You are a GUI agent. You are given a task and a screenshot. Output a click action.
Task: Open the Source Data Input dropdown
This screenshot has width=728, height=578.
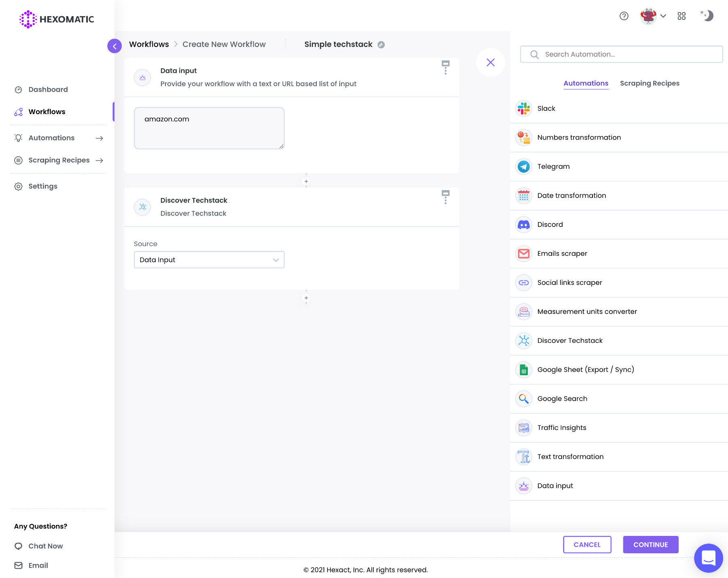coord(209,260)
